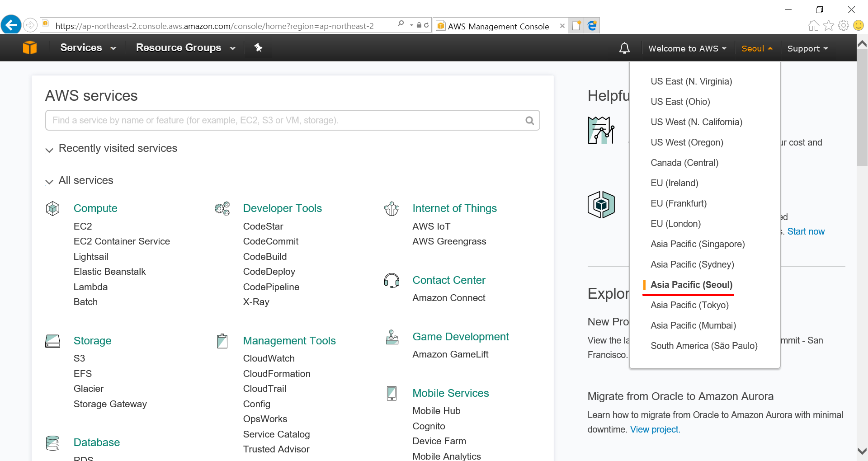The image size is (868, 461).
Task: Open CloudWatch under Management Tools
Action: (269, 358)
